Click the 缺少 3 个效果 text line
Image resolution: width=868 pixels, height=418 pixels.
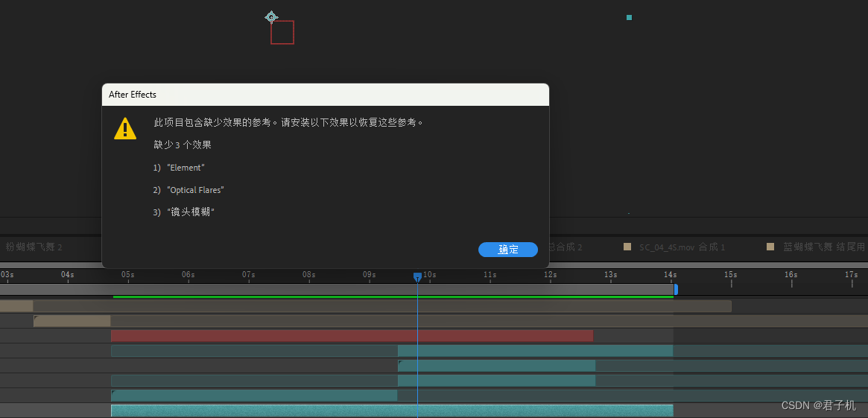(x=183, y=145)
